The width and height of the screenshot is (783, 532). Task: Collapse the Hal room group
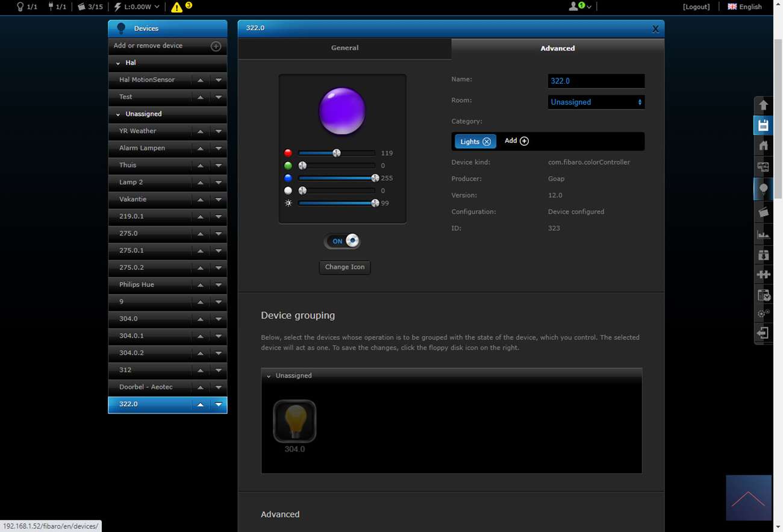click(x=118, y=63)
